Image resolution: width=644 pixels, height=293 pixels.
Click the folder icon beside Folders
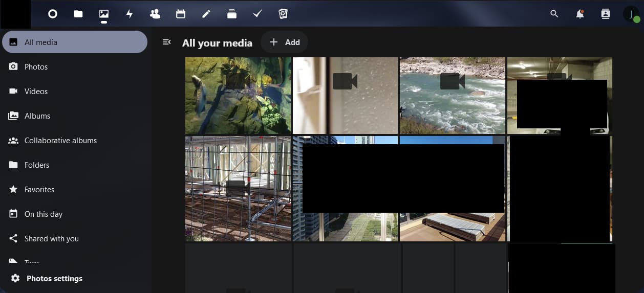pyautogui.click(x=13, y=165)
